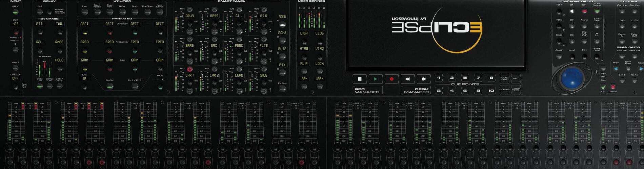Select cue point 5

coord(465,78)
